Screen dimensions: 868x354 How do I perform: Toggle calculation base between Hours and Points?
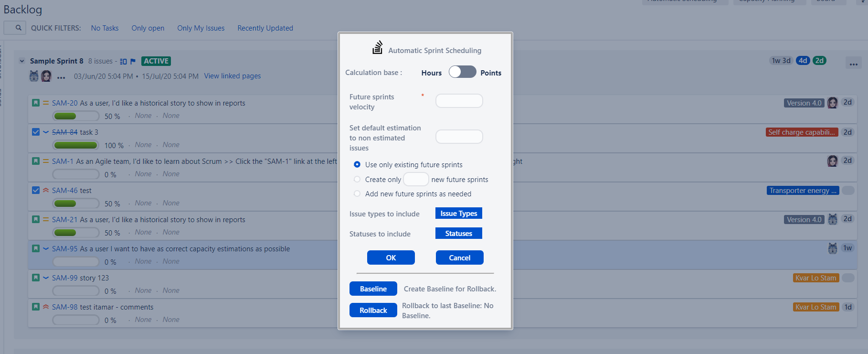tap(462, 72)
